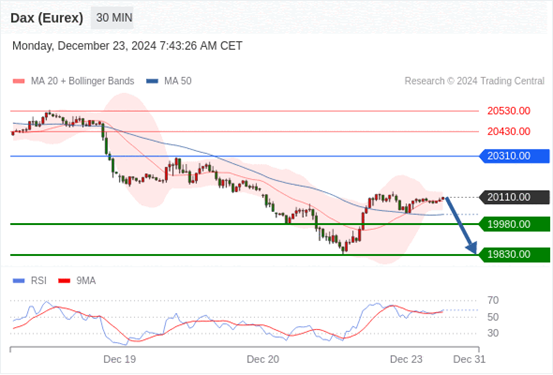Select the MA 20 + Bollinger Bands legend label
This screenshot has height=375, width=553.
(x=83, y=81)
